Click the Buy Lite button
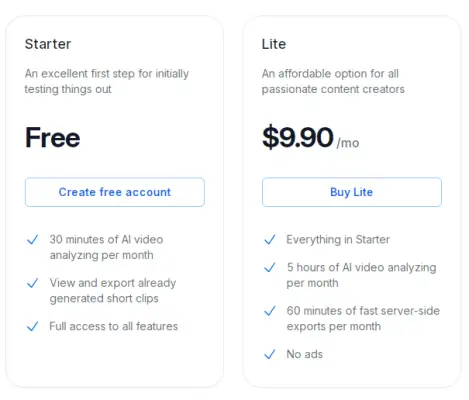 coord(352,192)
